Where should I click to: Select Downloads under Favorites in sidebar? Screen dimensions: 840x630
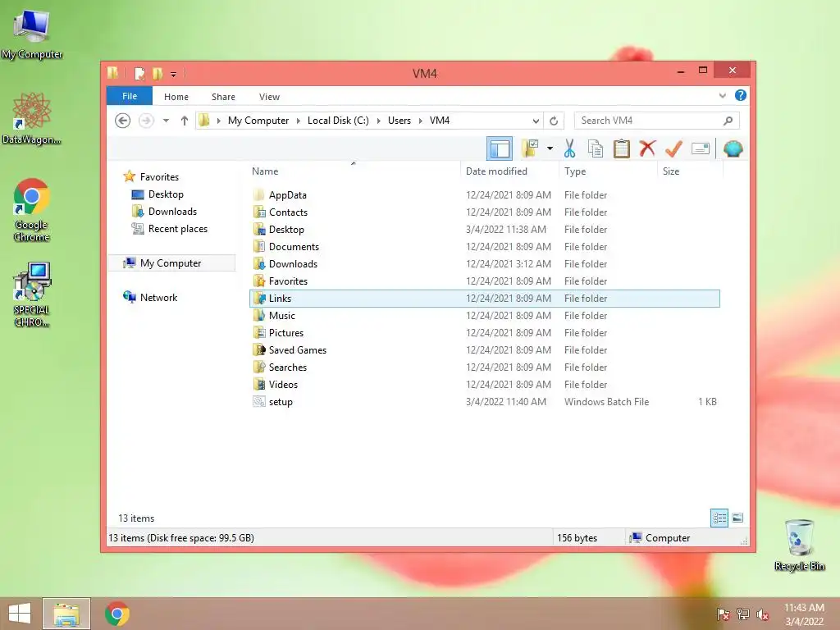pyautogui.click(x=172, y=211)
